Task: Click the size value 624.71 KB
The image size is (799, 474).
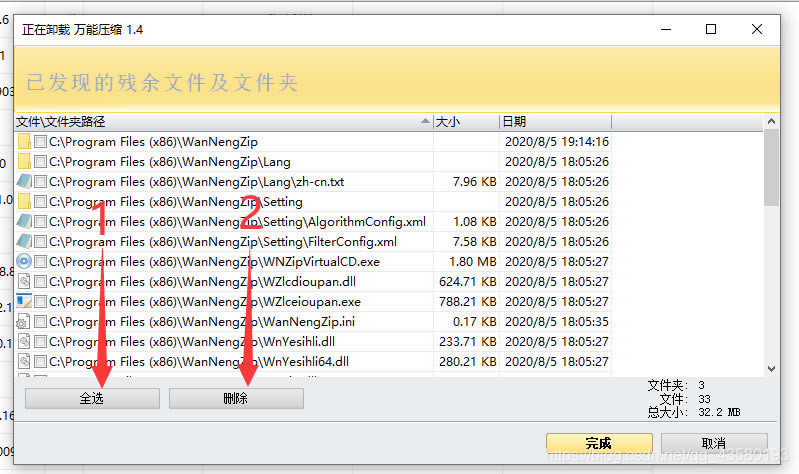Action: pyautogui.click(x=468, y=282)
